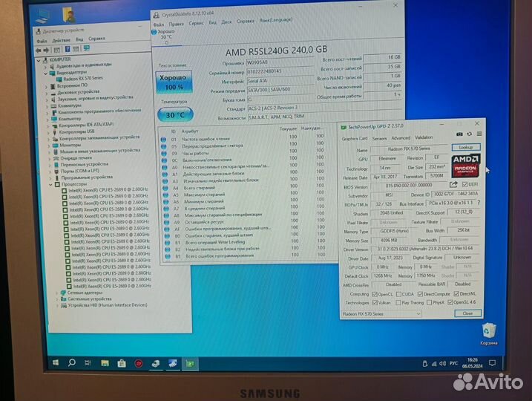Open the Windows Start menu
The width and height of the screenshot is (532, 401).
(x=56, y=362)
